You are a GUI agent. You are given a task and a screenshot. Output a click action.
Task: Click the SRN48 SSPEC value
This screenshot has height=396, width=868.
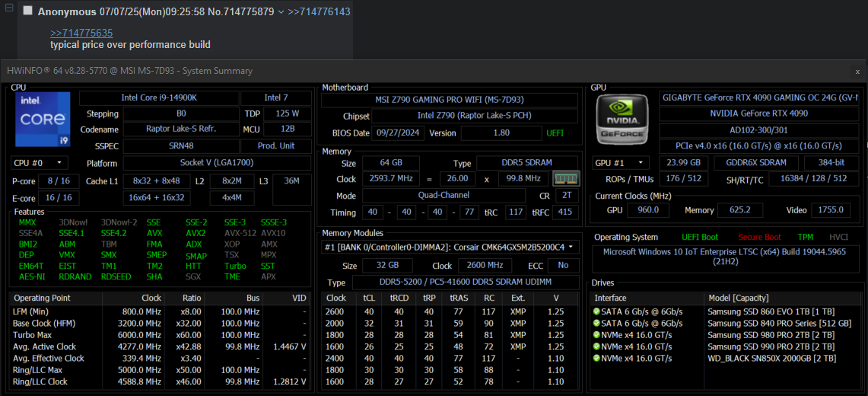180,146
